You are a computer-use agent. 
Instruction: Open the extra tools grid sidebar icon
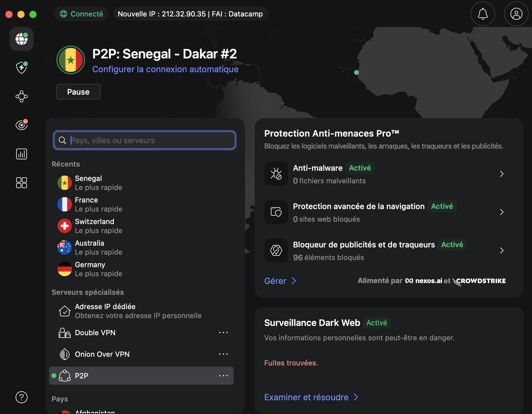(21, 183)
